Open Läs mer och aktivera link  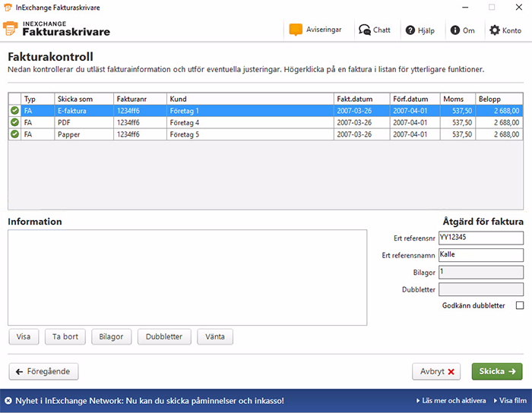451,401
